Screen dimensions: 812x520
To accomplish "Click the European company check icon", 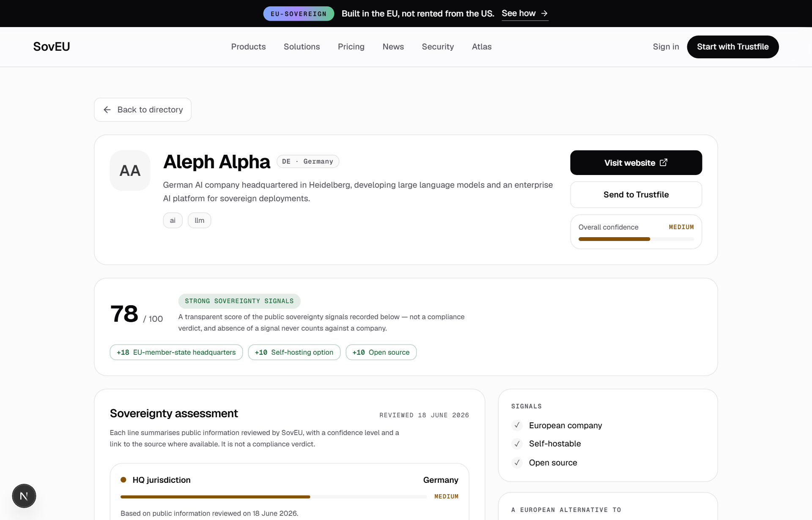I will coord(517,425).
